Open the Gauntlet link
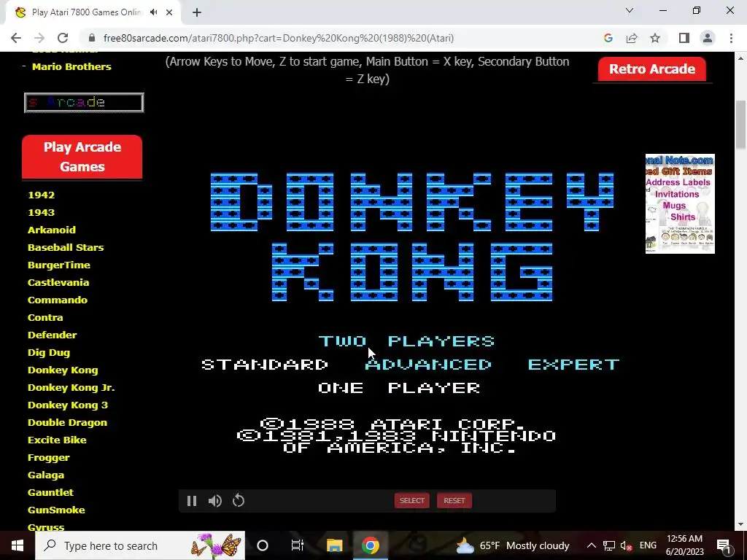 (50, 492)
